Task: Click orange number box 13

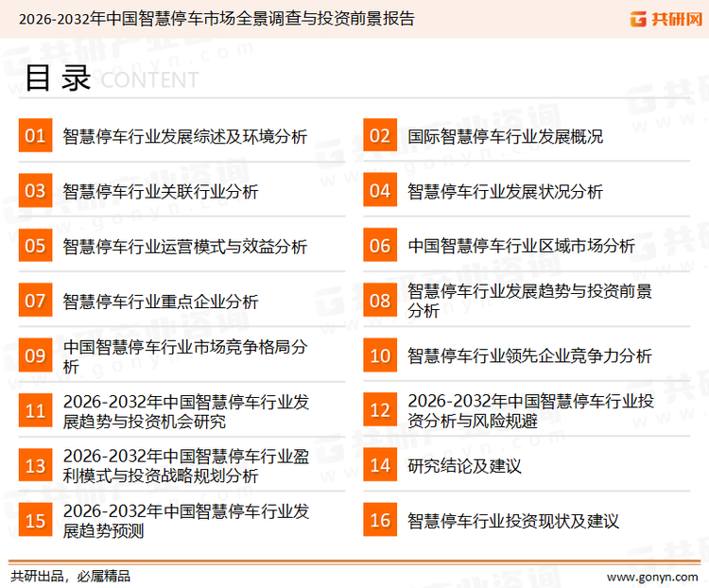Action: [x=35, y=465]
